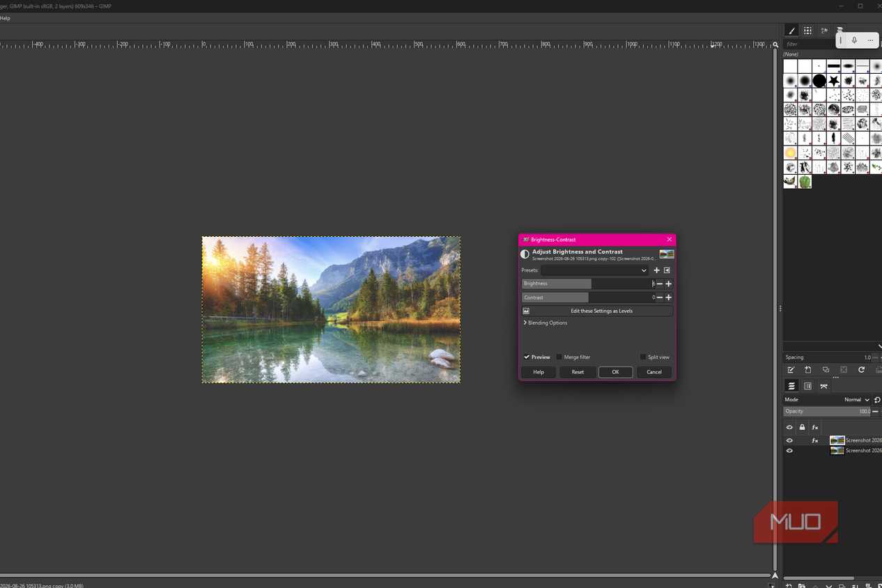Click the Cancel button
882x588 pixels.
coord(654,372)
